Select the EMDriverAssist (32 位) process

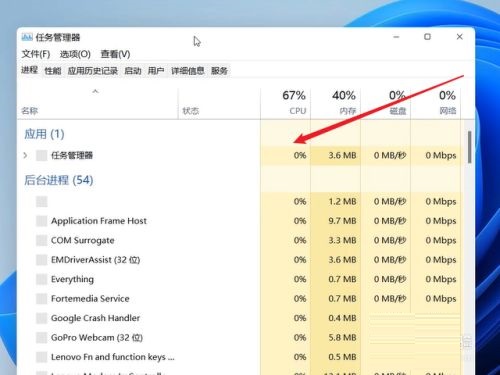point(240,260)
